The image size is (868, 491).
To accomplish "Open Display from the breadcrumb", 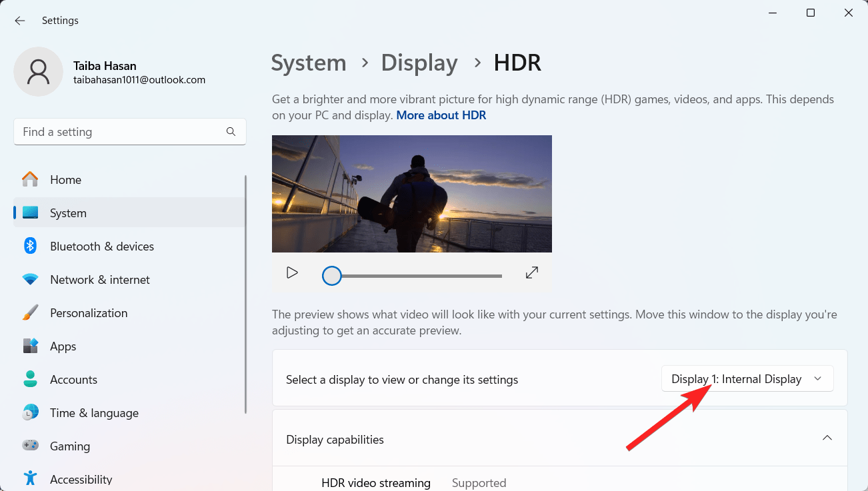I will coord(419,63).
